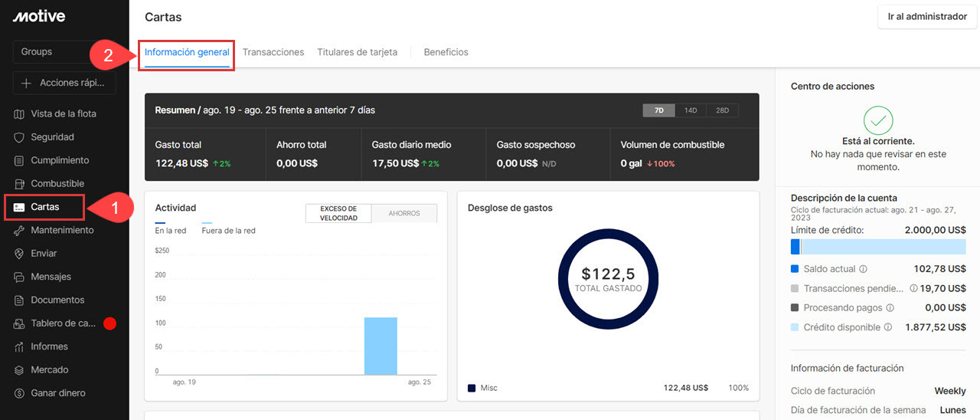Click the Informes chart icon
Viewport: 980px width, 420px height.
20,346
